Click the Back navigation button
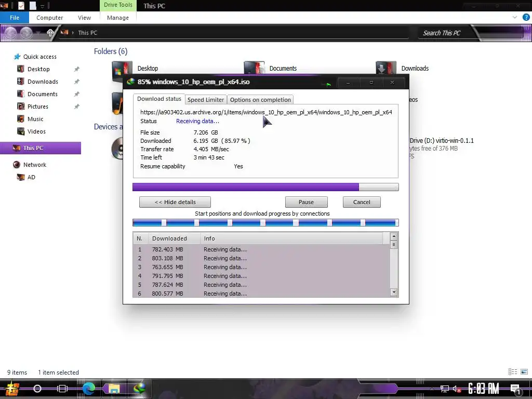Image resolution: width=532 pixels, height=399 pixels. point(10,33)
